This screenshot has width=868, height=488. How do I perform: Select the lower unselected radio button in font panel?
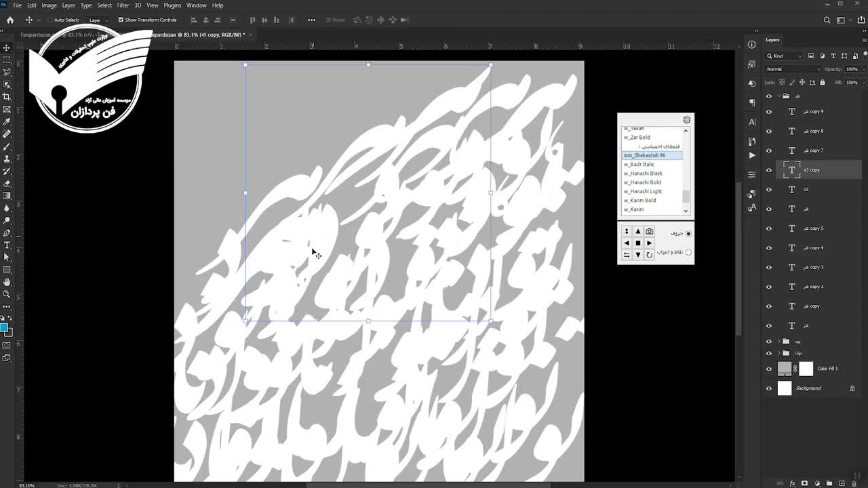coord(688,252)
